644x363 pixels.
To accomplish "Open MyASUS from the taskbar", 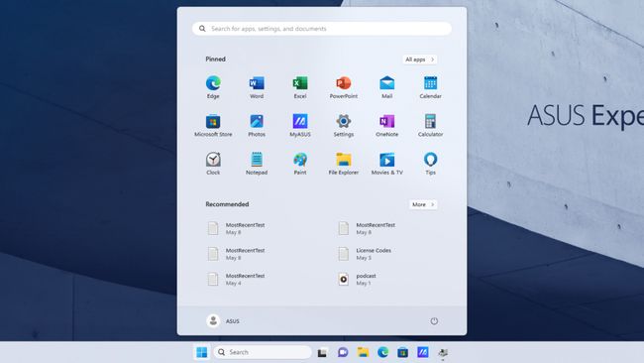I will pyautogui.click(x=423, y=352).
